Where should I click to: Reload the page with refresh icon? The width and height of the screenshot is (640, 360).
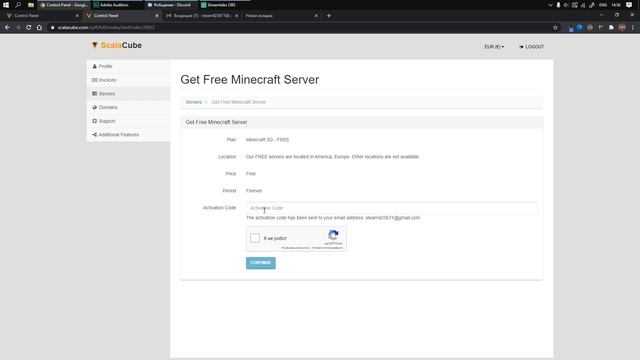pos(29,27)
